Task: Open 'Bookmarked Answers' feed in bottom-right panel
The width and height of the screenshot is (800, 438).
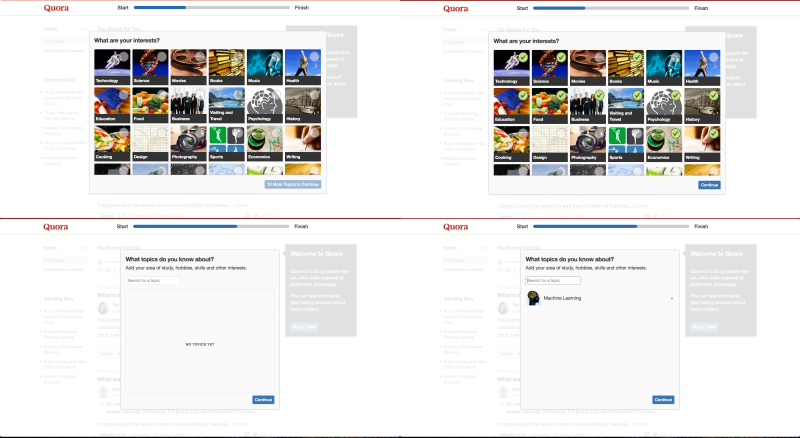Action: pyautogui.click(x=463, y=270)
